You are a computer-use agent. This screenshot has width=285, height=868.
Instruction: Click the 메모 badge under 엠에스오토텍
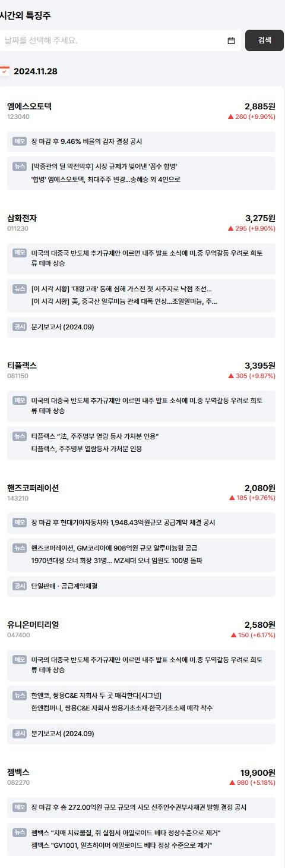20,141
